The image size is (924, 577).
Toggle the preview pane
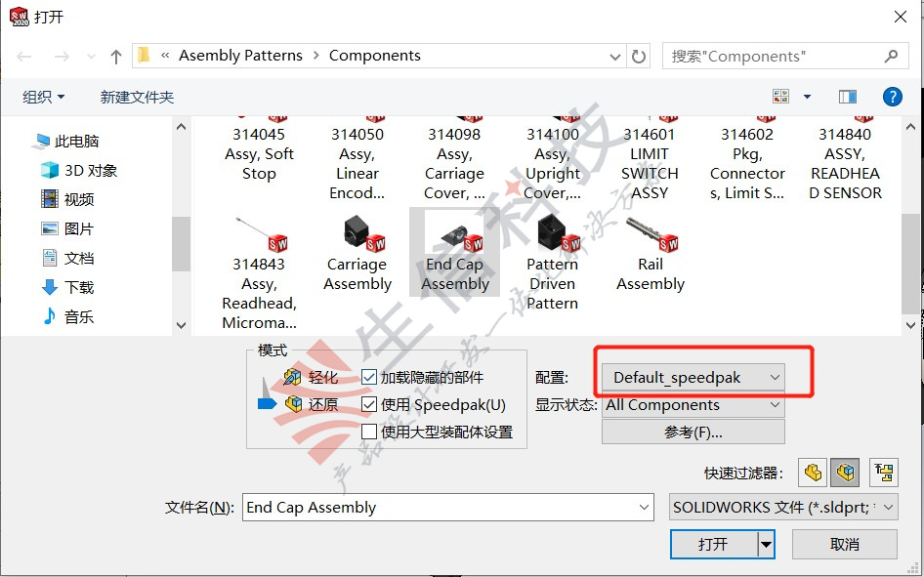point(848,96)
